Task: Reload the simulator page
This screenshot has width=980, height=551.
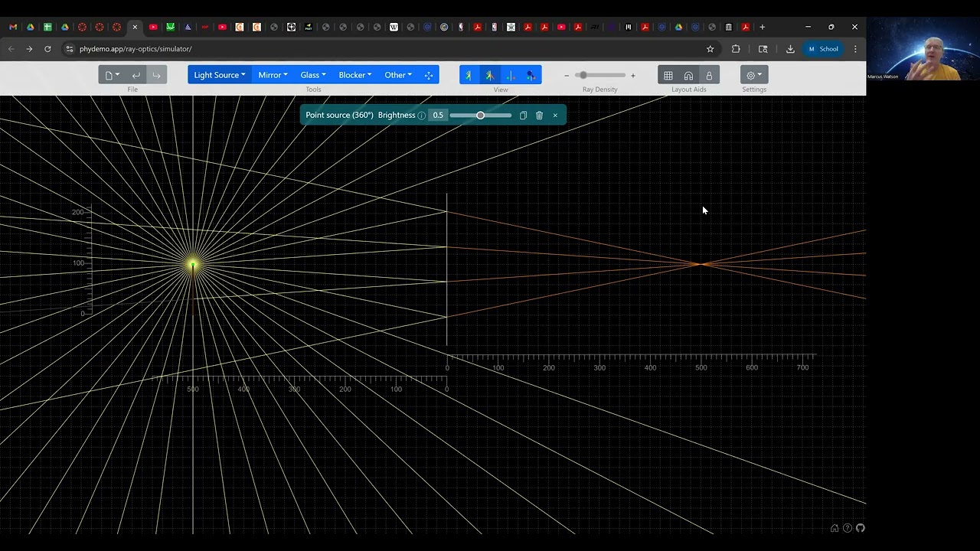Action: pyautogui.click(x=47, y=49)
